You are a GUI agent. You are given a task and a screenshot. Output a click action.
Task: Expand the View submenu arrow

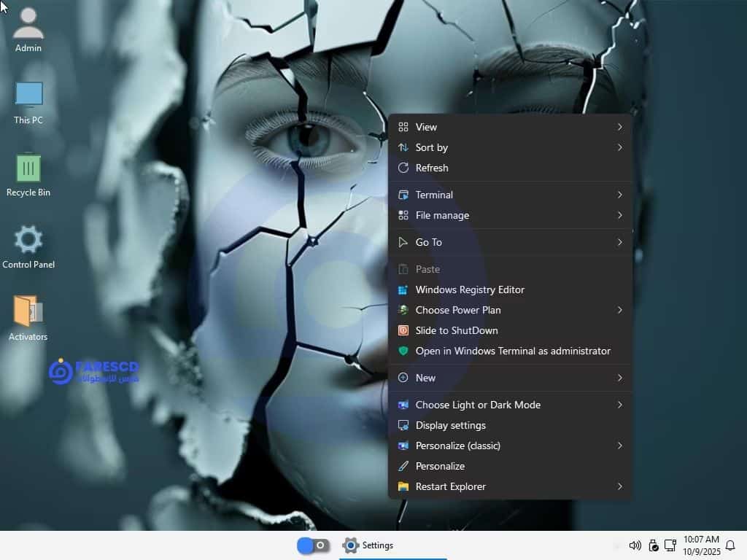(619, 127)
